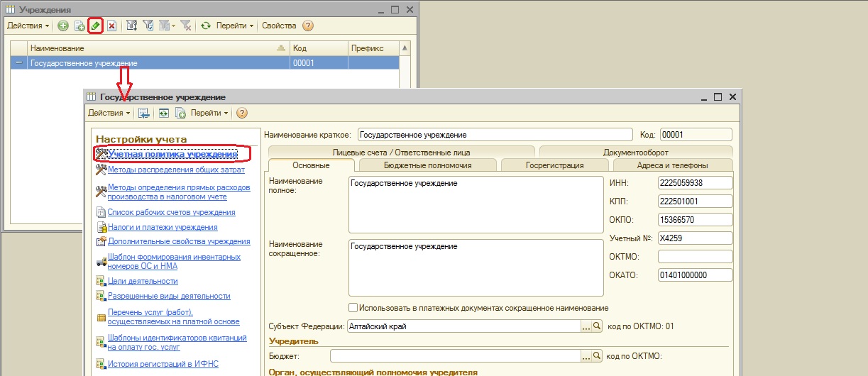
Task: Open the ellipsis selector for Бюджет field
Action: 586,355
